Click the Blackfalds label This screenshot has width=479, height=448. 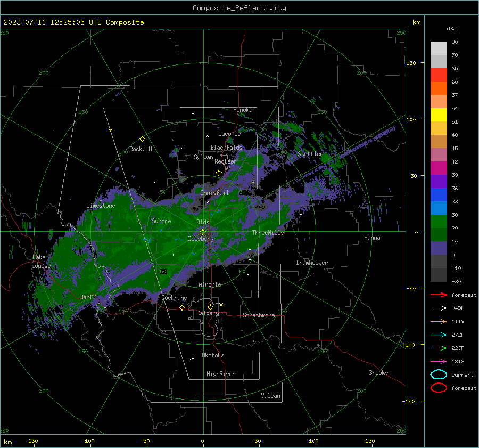[x=226, y=148]
